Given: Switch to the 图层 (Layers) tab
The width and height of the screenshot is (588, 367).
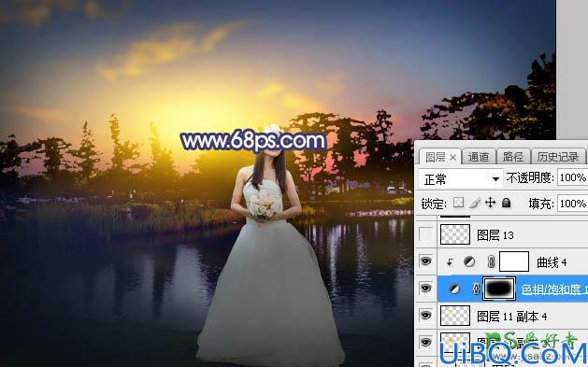Looking at the screenshot, I should [x=436, y=157].
